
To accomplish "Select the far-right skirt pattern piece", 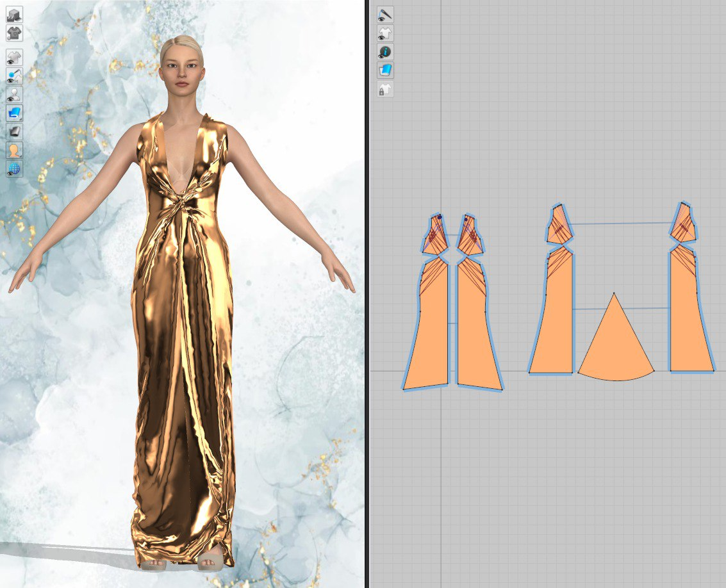I will [x=689, y=320].
